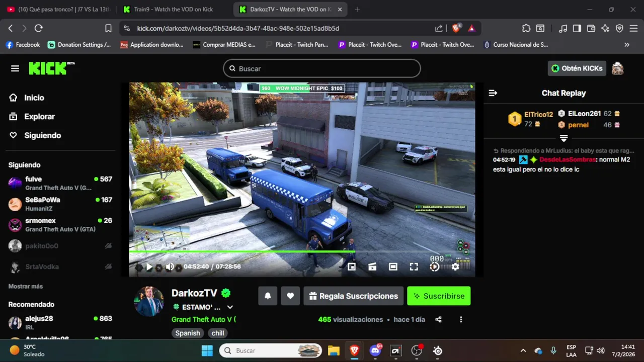Screen dimensions: 644x362
Task: Open the three-dot more options menu
Action: point(461,319)
